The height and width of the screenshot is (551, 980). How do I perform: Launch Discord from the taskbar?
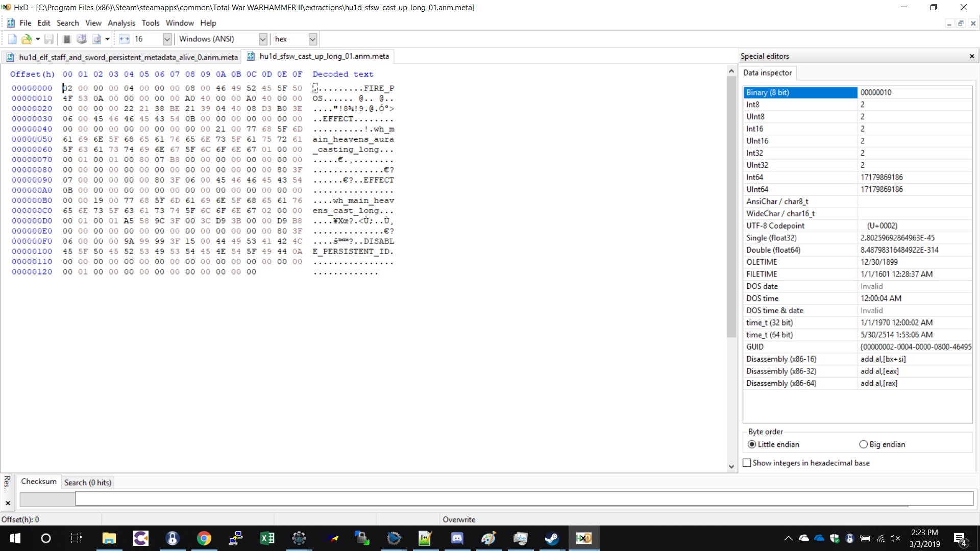pos(457,538)
